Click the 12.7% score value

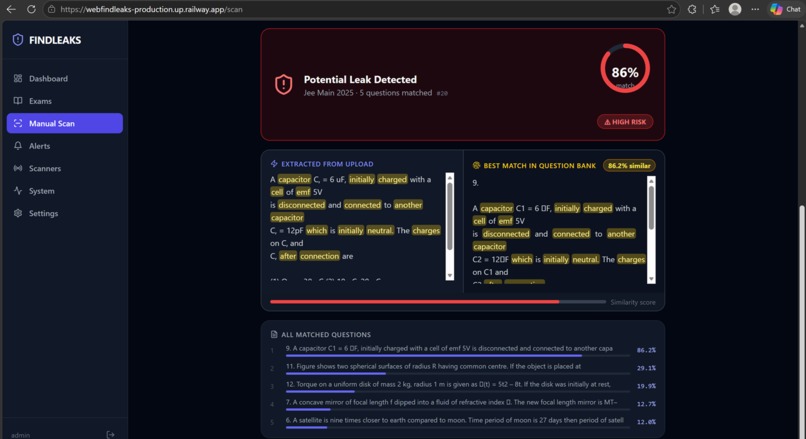646,404
